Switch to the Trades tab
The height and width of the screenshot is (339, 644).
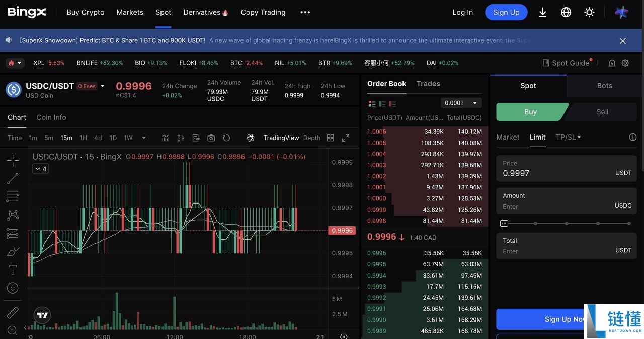coord(428,84)
